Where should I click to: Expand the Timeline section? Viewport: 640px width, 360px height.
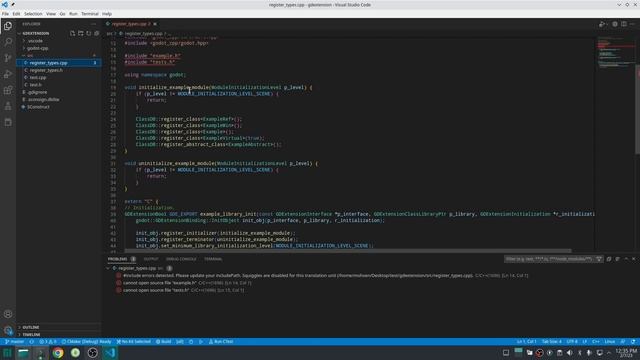(x=59, y=334)
